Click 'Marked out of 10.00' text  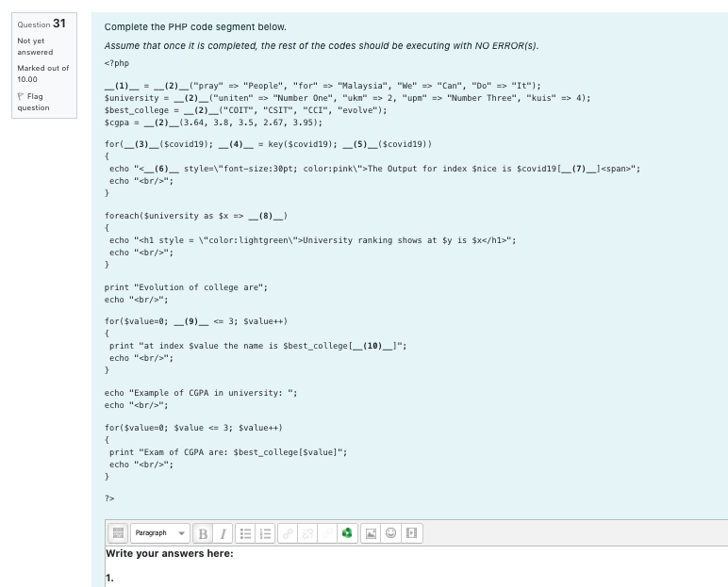coord(43,73)
